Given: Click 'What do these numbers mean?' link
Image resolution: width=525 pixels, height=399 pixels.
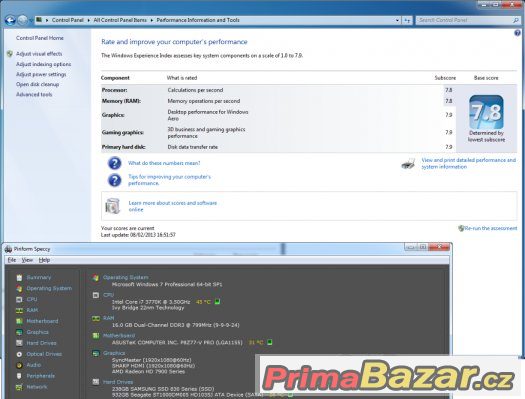Looking at the screenshot, I should tap(164, 163).
